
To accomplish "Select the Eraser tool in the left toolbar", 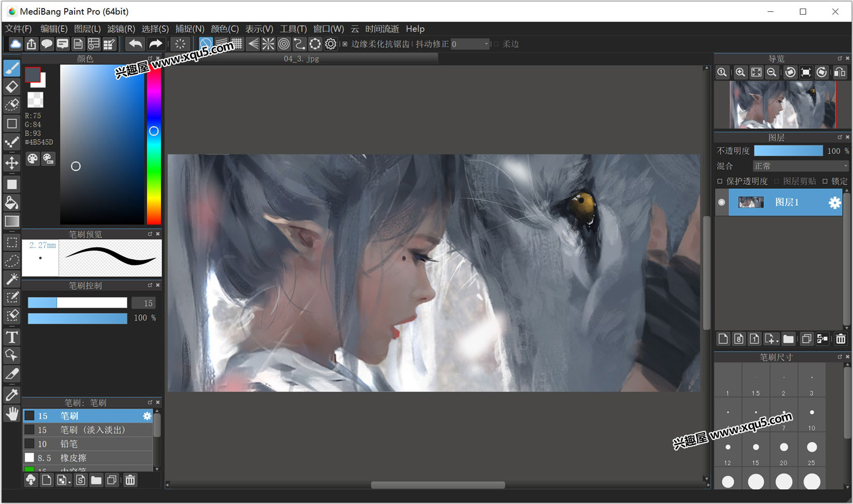I will point(12,87).
